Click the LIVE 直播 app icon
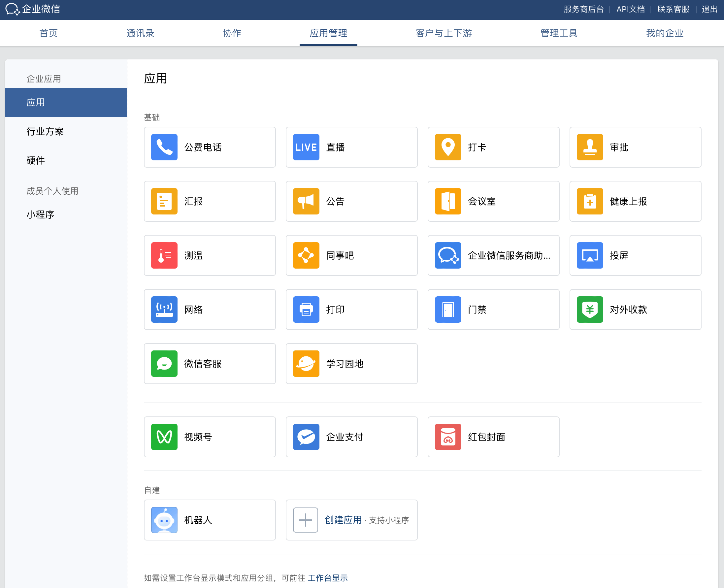 [x=306, y=147]
